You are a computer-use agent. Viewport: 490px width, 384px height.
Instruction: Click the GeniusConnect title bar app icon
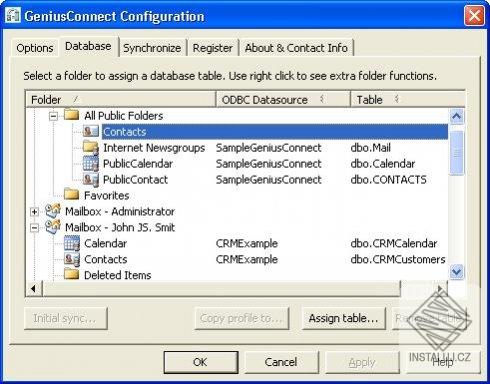13,15
